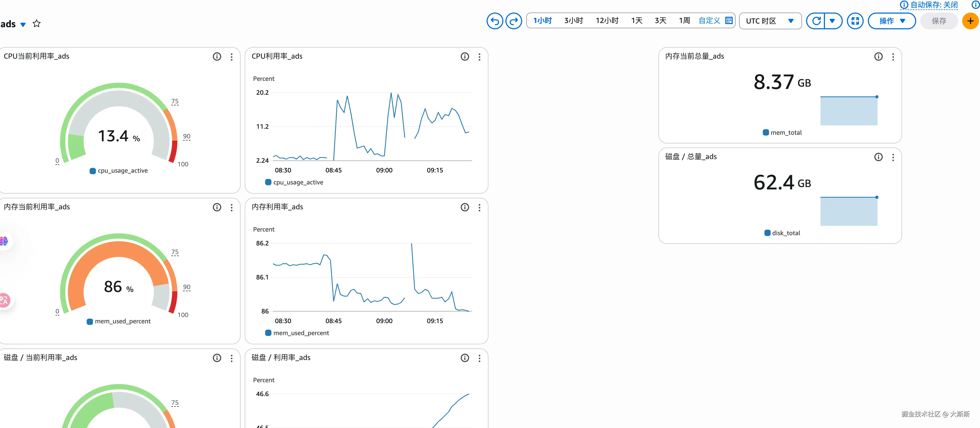Click the redo arrow button
This screenshot has height=428, width=980.
coord(514,21)
